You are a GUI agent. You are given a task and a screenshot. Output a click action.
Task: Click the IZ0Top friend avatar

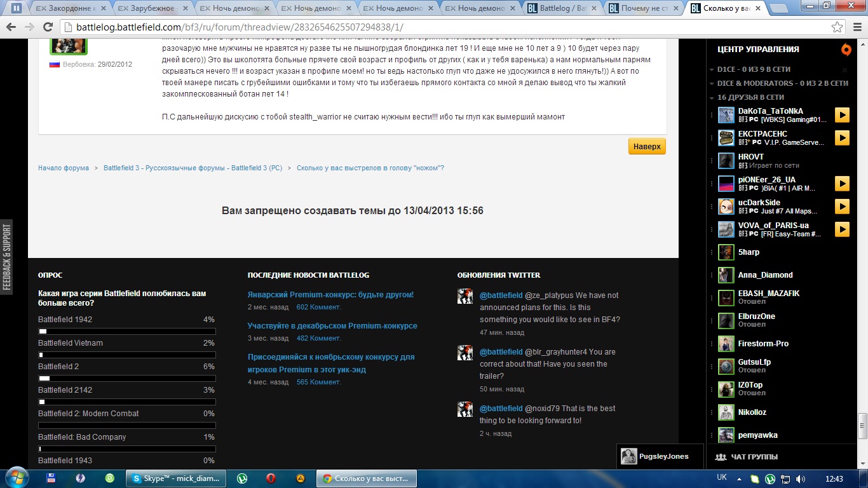tap(726, 390)
